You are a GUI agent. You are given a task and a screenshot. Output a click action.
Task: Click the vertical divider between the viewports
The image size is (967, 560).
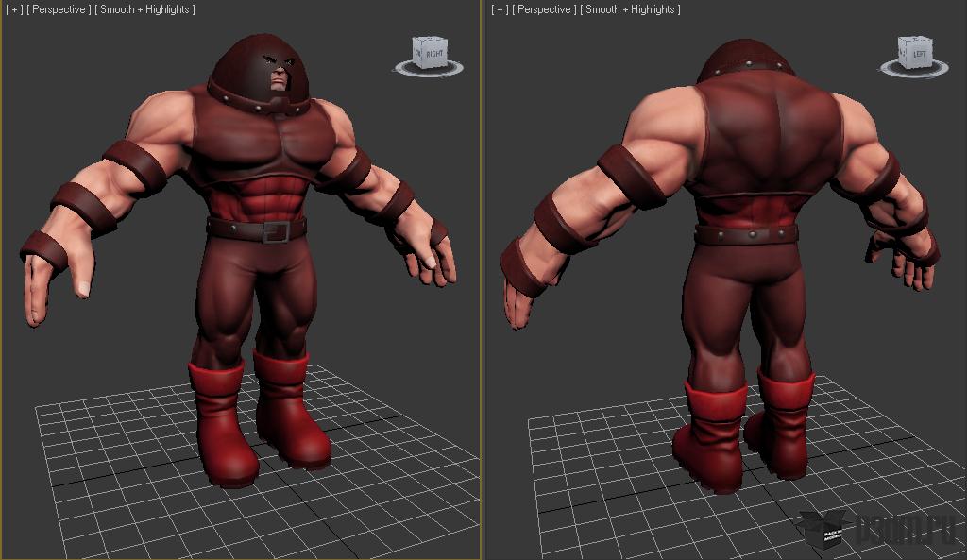coord(483,280)
